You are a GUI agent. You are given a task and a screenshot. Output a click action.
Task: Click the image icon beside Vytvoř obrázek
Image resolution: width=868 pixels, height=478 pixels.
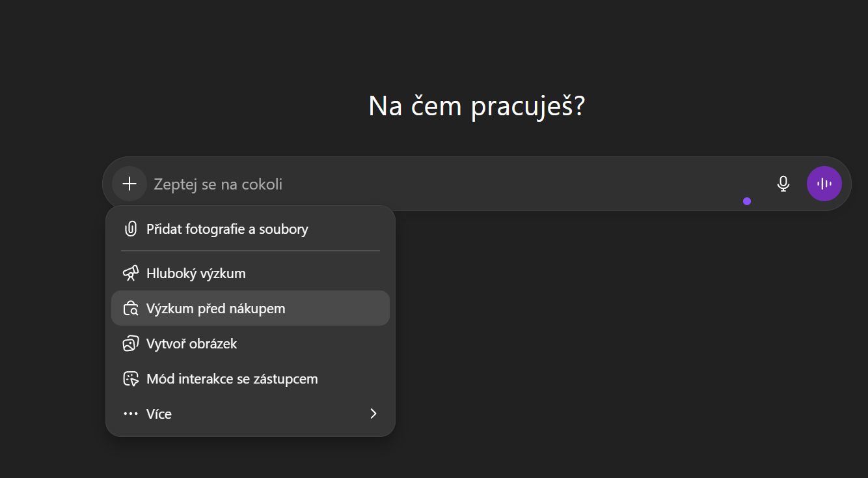(x=130, y=343)
